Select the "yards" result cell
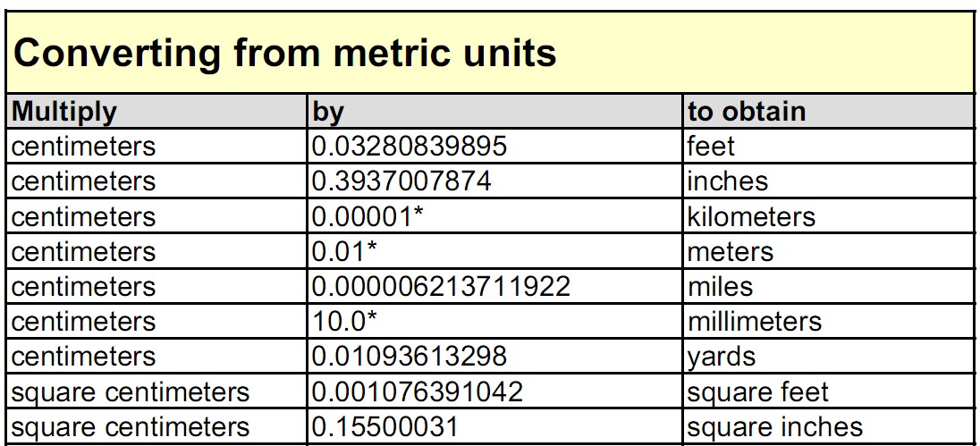The width and height of the screenshot is (980, 446). pyautogui.click(x=721, y=357)
